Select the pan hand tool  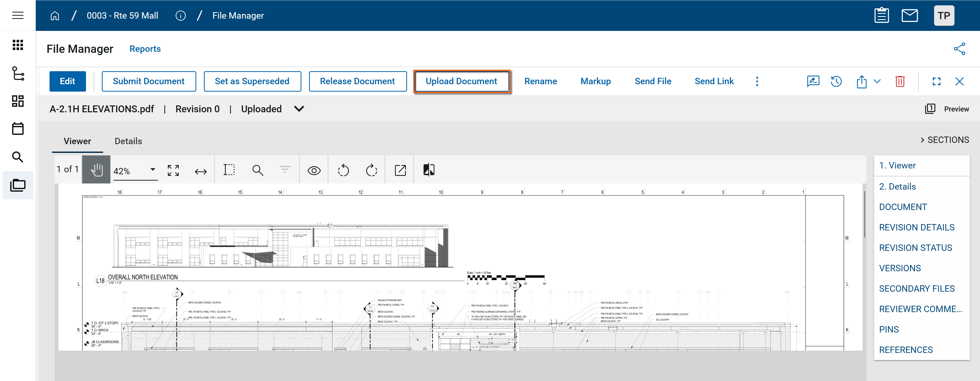tap(97, 170)
